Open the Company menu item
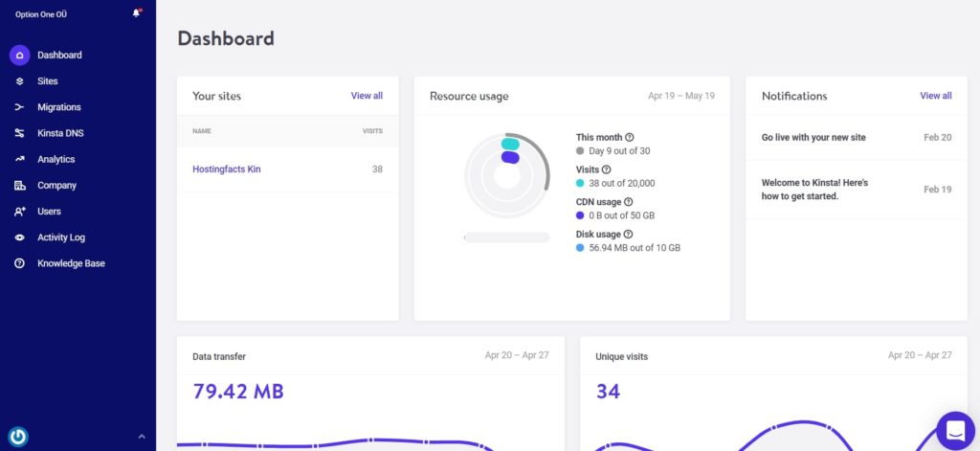980x451 pixels. pos(56,186)
